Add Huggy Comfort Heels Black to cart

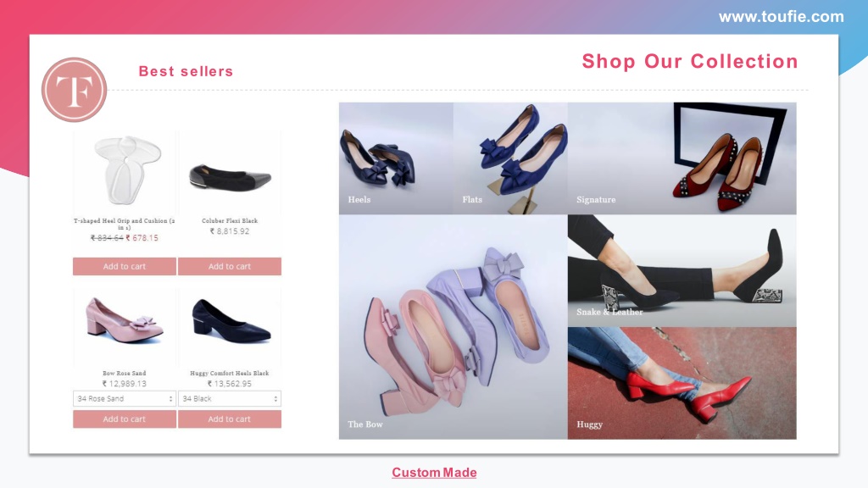(x=230, y=419)
